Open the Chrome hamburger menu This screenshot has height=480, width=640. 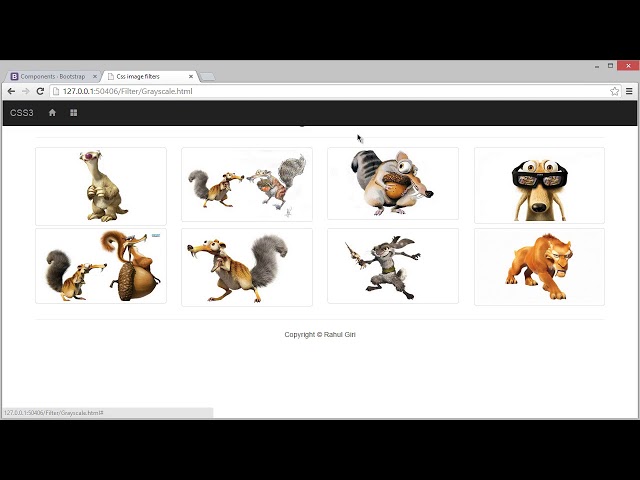pos(629,91)
